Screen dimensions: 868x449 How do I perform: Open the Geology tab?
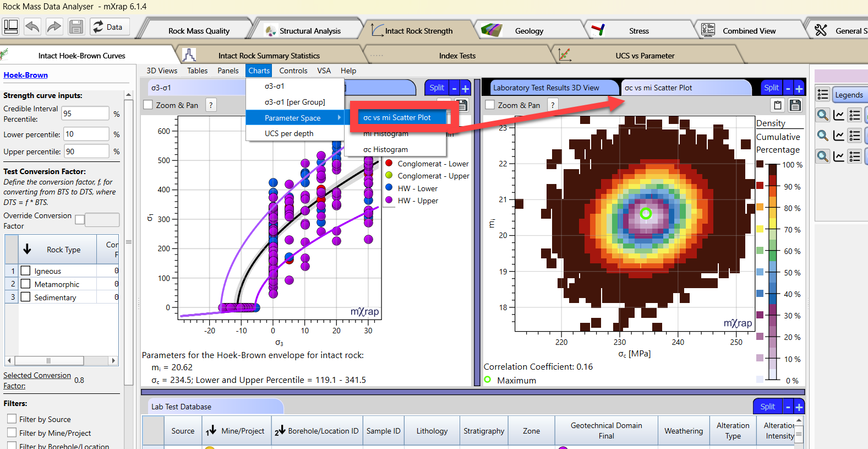point(529,31)
